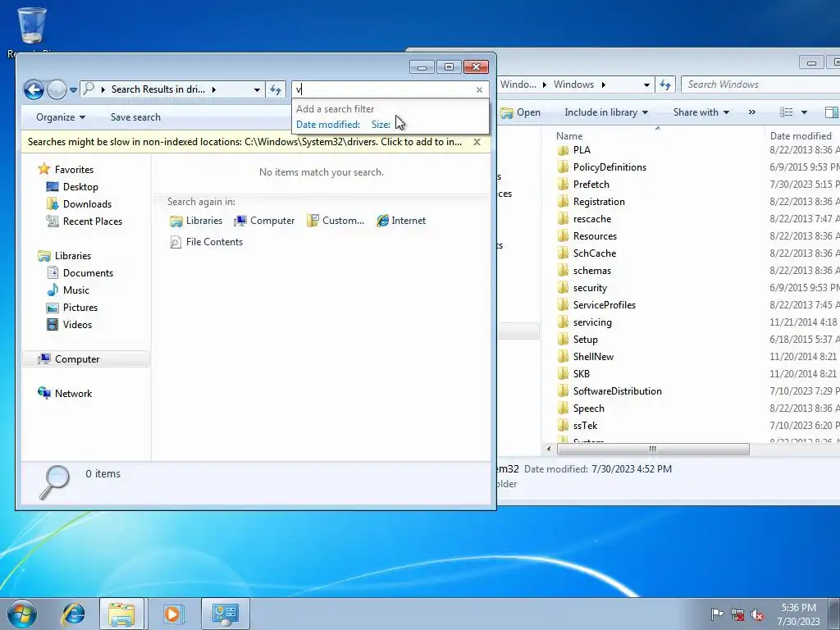Open the recent pages arrow beside Forward
Screen dimensions: 840x630
[x=73, y=90]
